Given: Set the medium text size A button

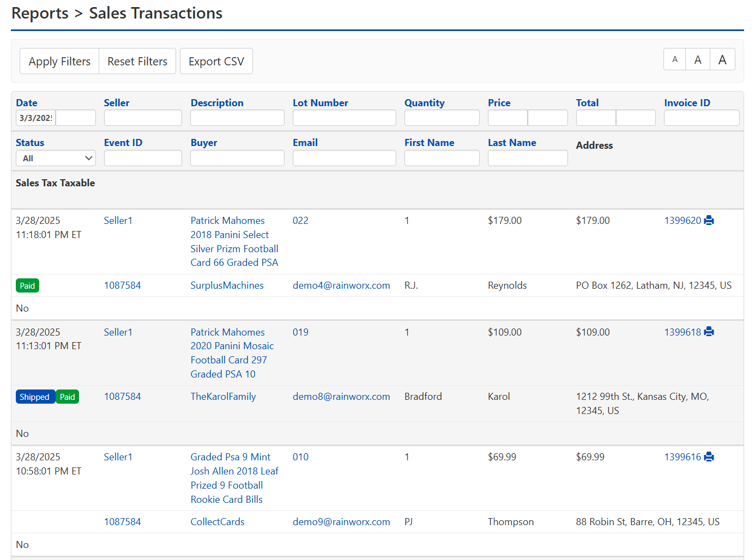Looking at the screenshot, I should coord(698,59).
